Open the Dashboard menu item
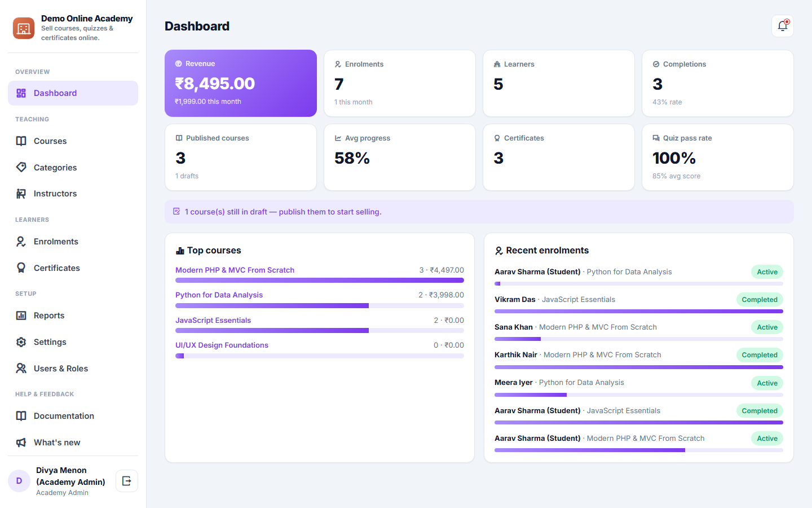812x508 pixels. (x=73, y=93)
